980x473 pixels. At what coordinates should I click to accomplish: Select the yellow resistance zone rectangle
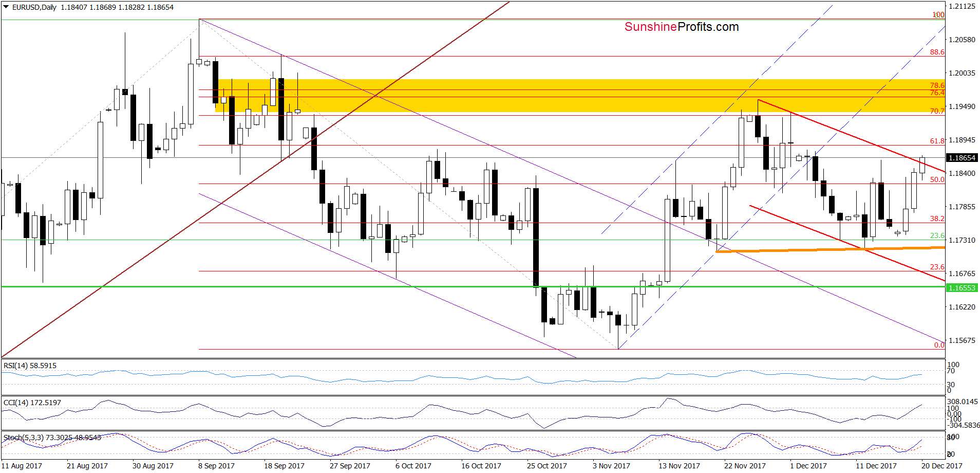tap(580, 95)
